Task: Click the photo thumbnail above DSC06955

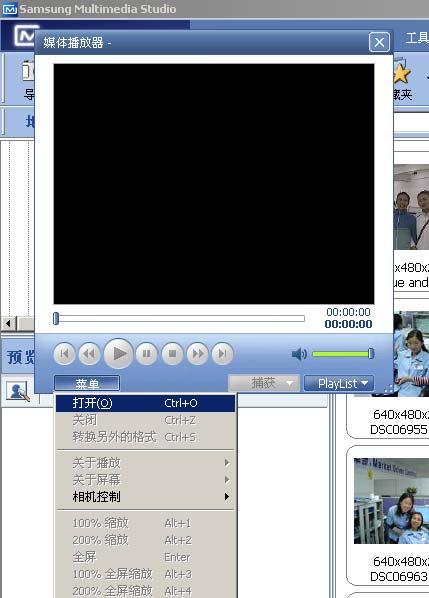Action: click(x=411, y=354)
